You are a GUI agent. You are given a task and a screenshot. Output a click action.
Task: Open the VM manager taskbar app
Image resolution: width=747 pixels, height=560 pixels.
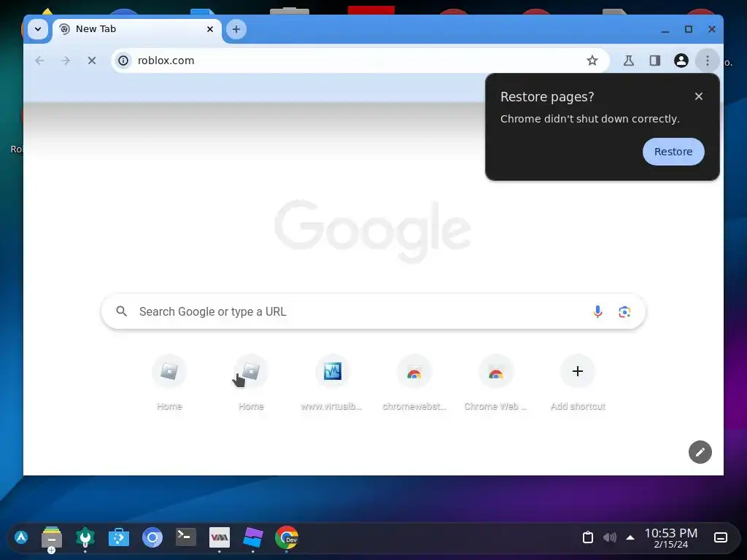tap(219, 537)
